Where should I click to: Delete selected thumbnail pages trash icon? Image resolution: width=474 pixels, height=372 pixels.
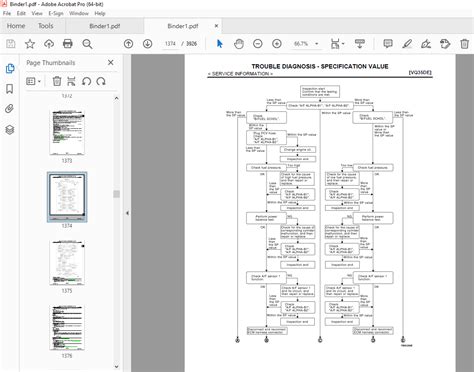tap(57, 81)
